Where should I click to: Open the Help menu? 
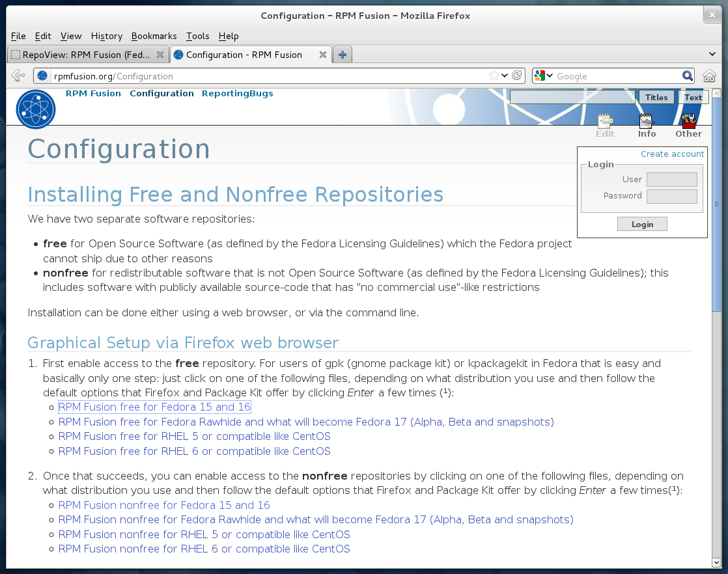coord(229,36)
